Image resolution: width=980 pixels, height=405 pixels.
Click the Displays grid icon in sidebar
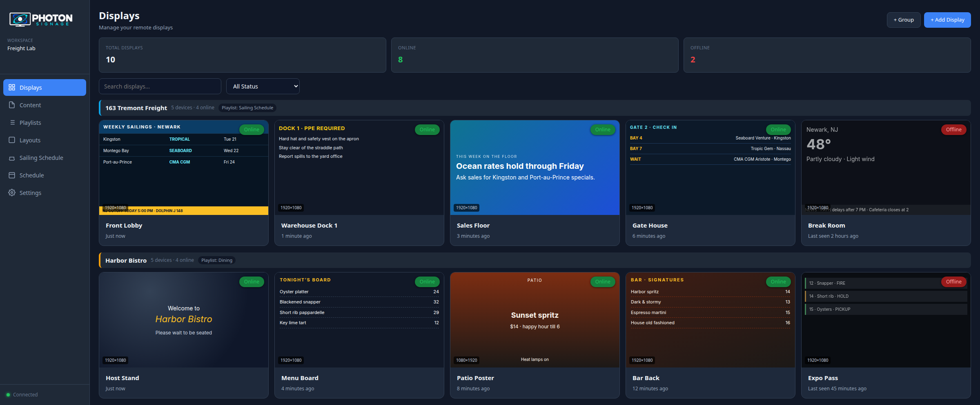tap(12, 87)
